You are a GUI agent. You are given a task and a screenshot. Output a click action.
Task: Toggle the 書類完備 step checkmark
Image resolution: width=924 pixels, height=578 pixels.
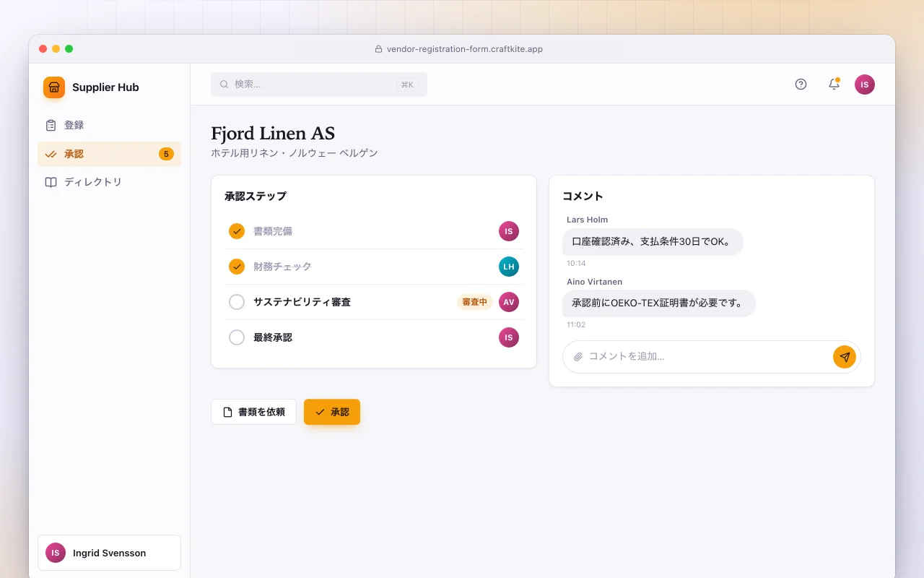tap(237, 231)
